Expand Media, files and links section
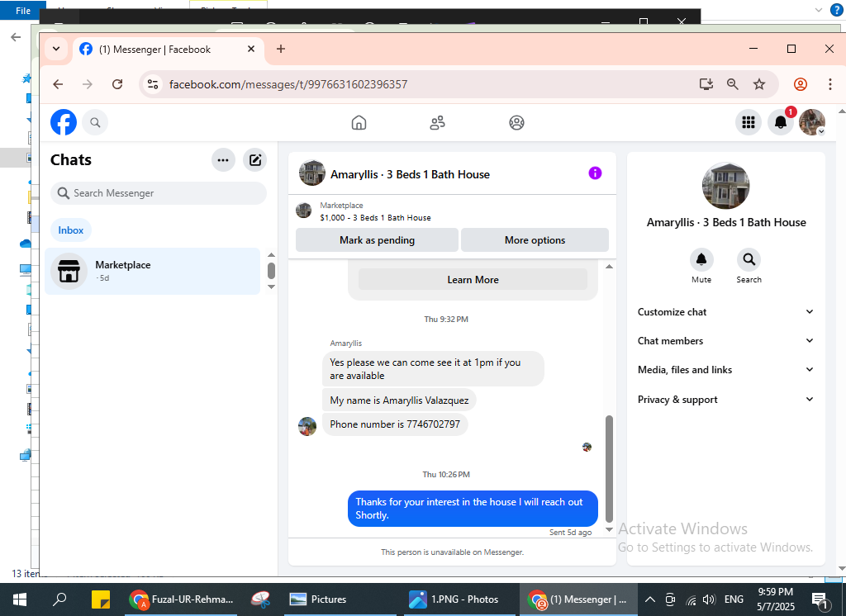The height and width of the screenshot is (616, 846). coord(725,370)
